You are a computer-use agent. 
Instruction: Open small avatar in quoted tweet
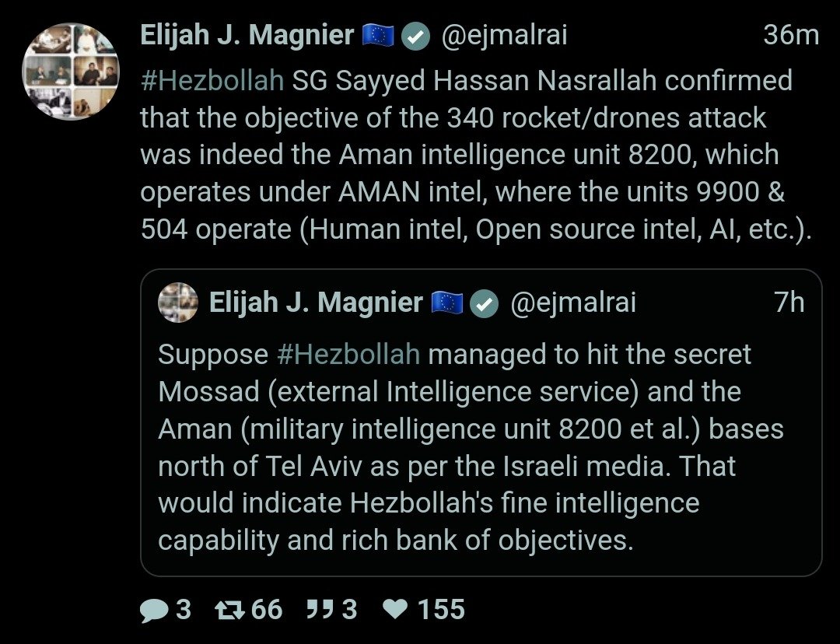(178, 303)
